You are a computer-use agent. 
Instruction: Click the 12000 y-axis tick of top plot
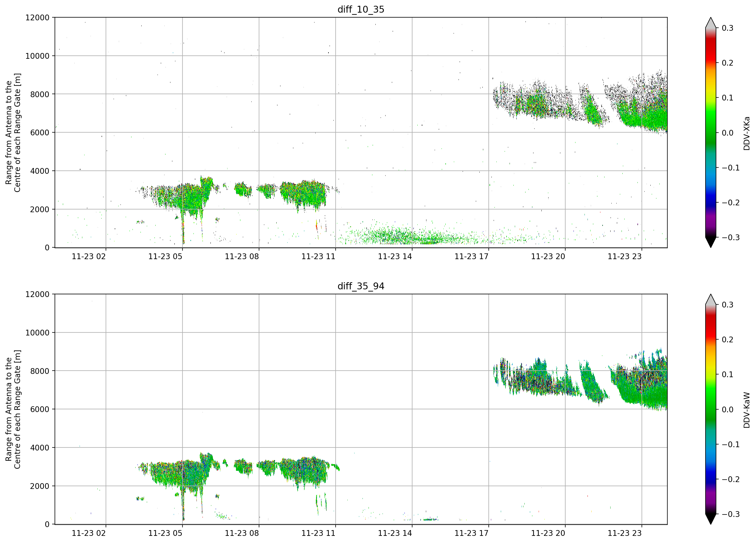[x=37, y=18]
